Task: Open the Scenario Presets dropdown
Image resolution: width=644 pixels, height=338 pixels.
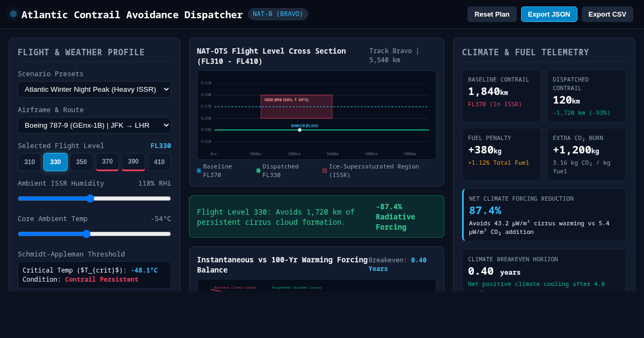Action: (x=94, y=89)
